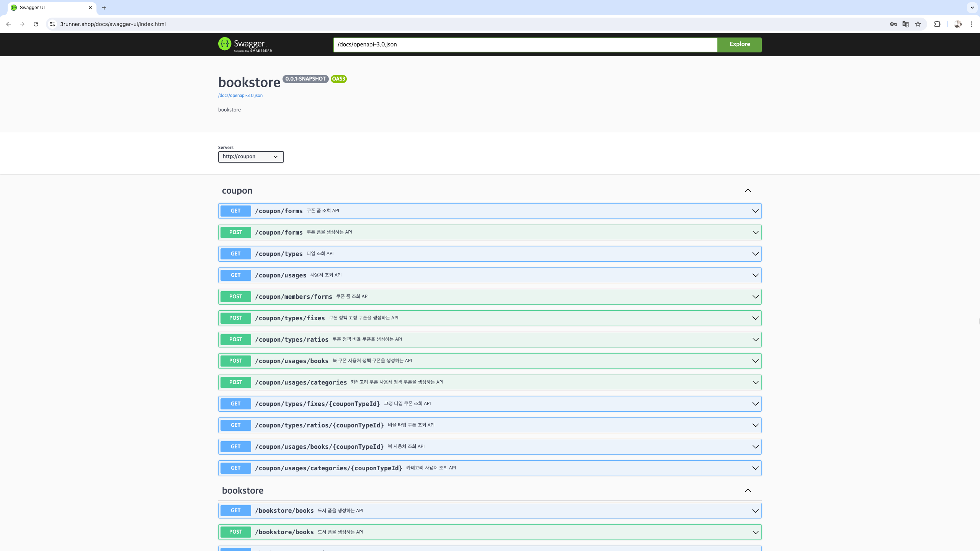Open the Google Translate icon
The height and width of the screenshot is (551, 980).
[x=906, y=24]
